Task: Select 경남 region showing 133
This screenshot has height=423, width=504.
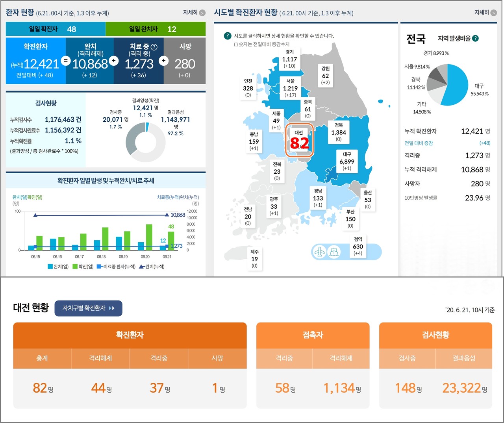Action: click(x=318, y=198)
